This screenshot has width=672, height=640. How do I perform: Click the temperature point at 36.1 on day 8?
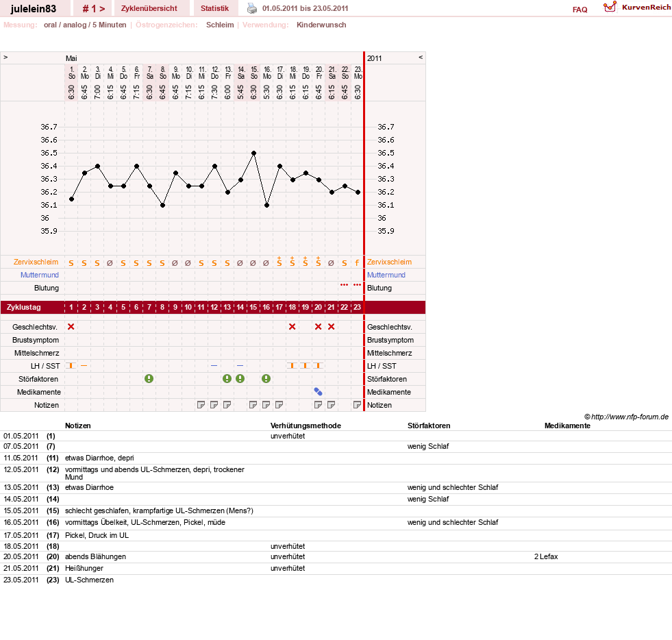[162, 206]
